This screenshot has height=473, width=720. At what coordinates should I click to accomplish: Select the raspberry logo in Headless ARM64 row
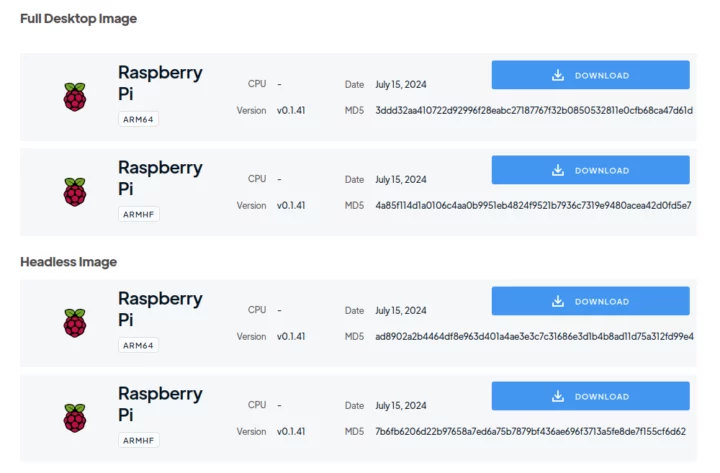click(x=74, y=323)
